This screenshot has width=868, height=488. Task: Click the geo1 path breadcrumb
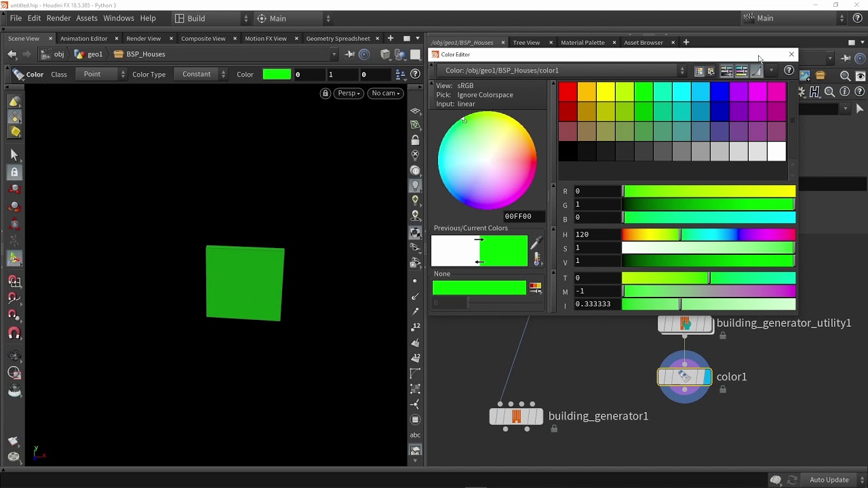(89, 54)
